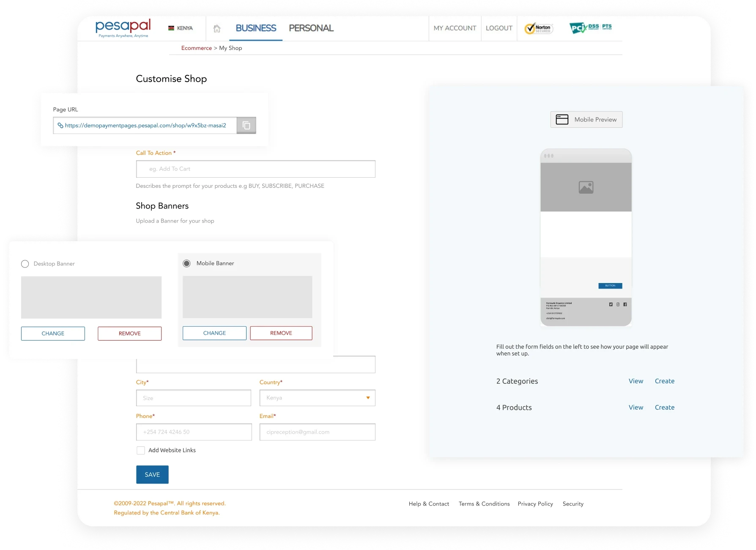Enable the Add Website Links checkbox
756x550 pixels.
[141, 451]
